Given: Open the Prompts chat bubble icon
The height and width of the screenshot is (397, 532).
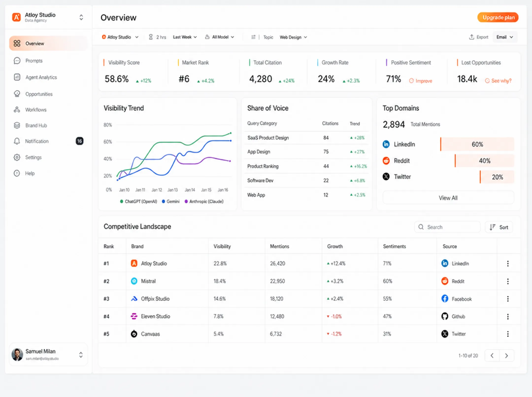Looking at the screenshot, I should 17,61.
